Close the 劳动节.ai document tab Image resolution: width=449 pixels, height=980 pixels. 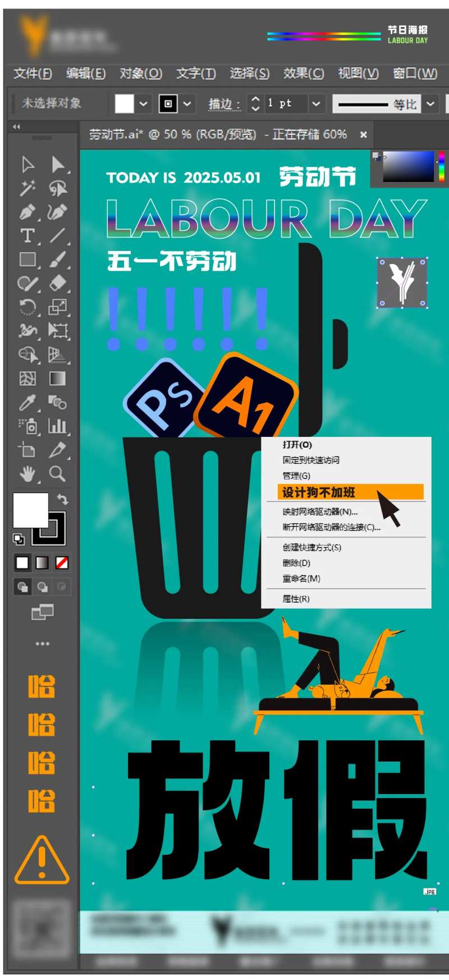[x=364, y=135]
